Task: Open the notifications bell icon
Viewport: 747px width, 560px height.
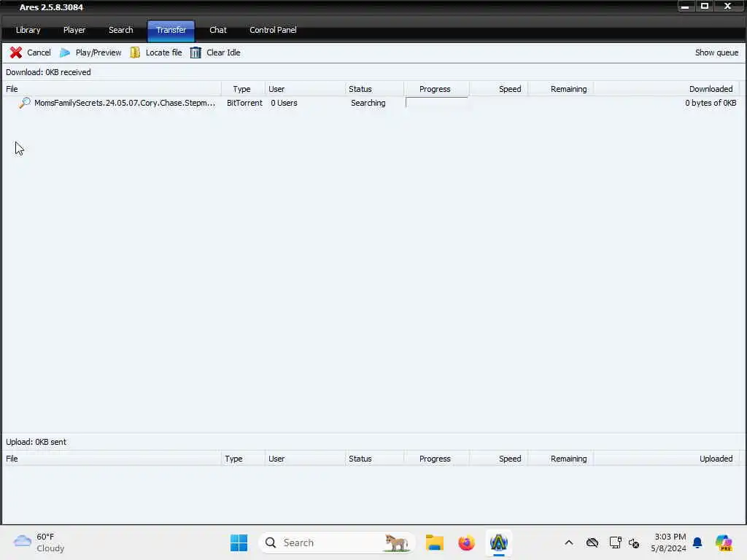Action: tap(697, 542)
